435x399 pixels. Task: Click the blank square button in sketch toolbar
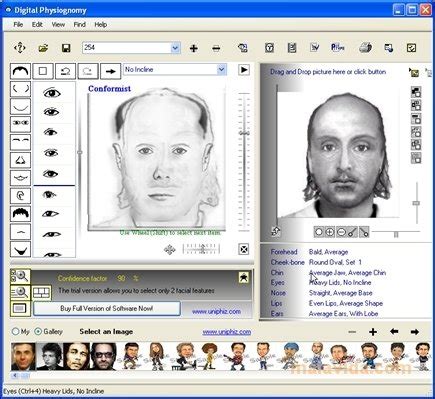(43, 71)
